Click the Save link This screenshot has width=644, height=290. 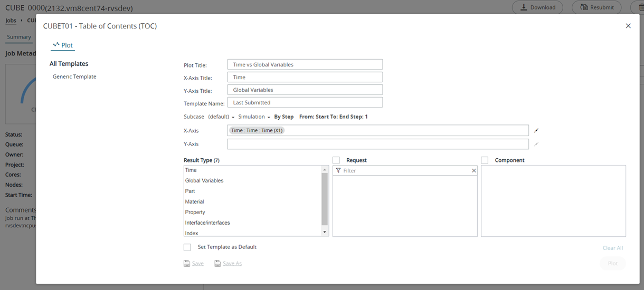pos(197,263)
